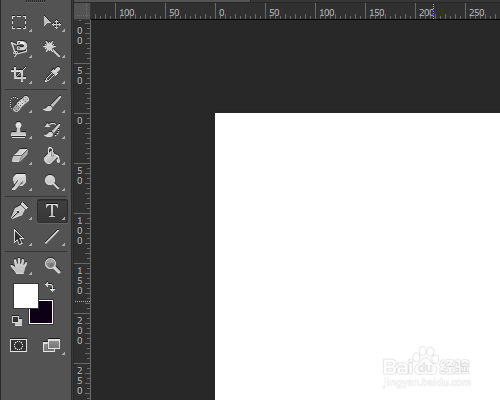Choose the Paint Bucket tool
500x400 pixels.
52,156
